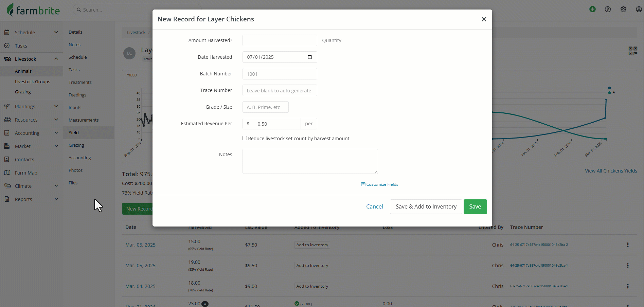This screenshot has width=644, height=307.
Task: Click the Amount Harvested input field
Action: click(280, 40)
